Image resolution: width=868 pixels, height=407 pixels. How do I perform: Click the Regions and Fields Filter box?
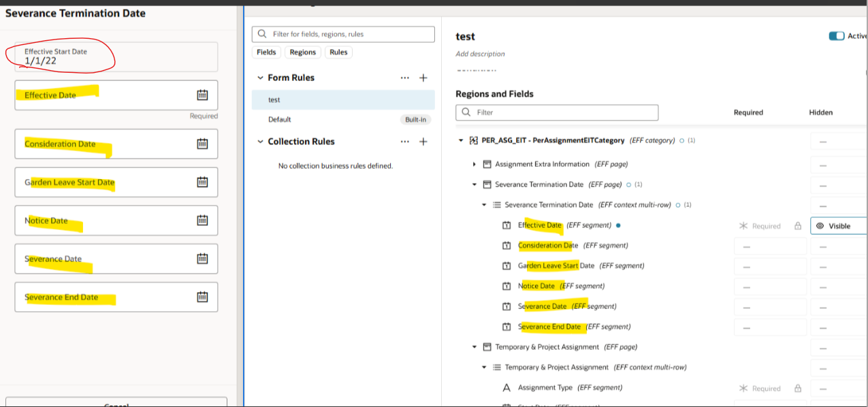click(557, 112)
